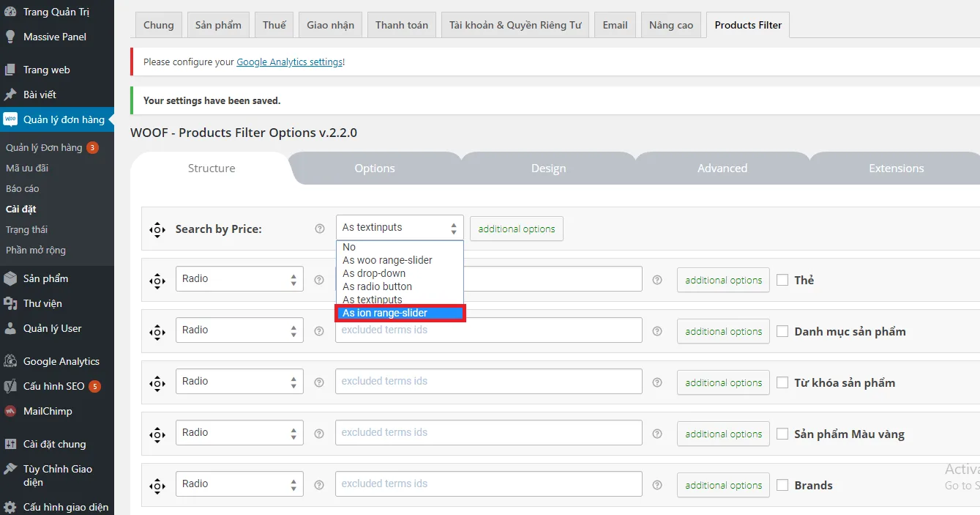Click the Massive Panel lightbulb icon
This screenshot has height=515, width=980.
tap(10, 37)
